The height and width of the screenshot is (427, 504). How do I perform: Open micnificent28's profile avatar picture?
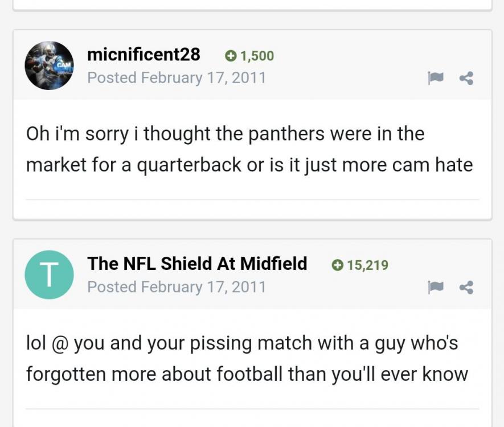[x=49, y=65]
